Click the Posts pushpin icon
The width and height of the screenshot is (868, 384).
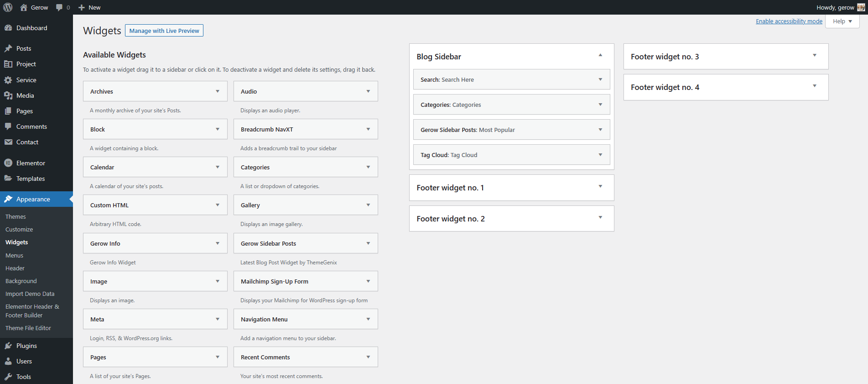pos(8,48)
